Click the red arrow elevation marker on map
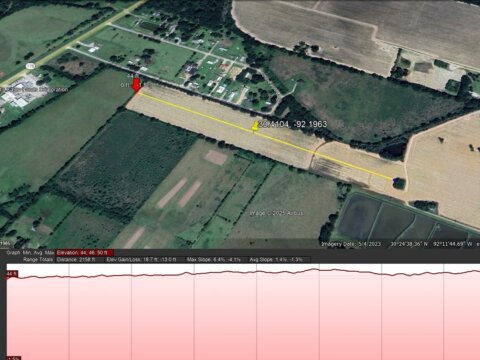Screen dimensions: 480x360 tap(136, 85)
